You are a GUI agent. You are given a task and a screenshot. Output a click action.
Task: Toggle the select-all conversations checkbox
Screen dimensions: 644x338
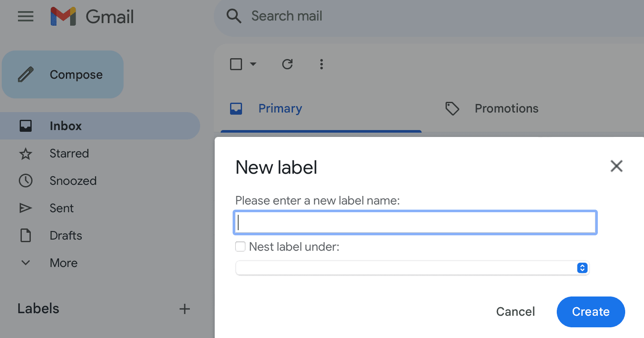[x=236, y=64]
